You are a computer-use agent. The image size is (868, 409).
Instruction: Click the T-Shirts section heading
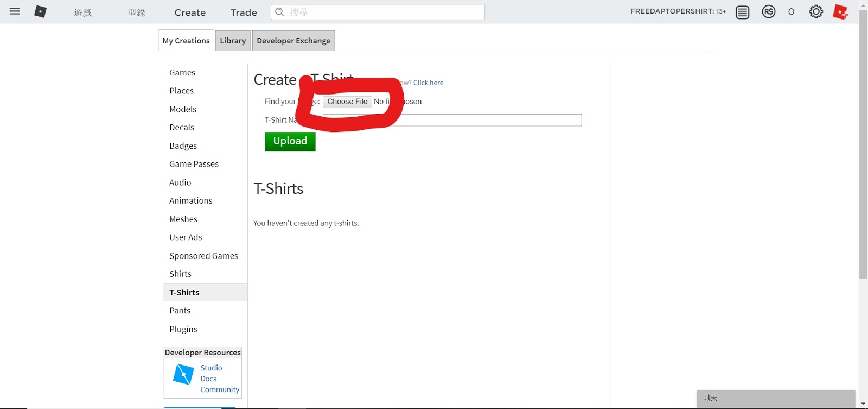[278, 189]
